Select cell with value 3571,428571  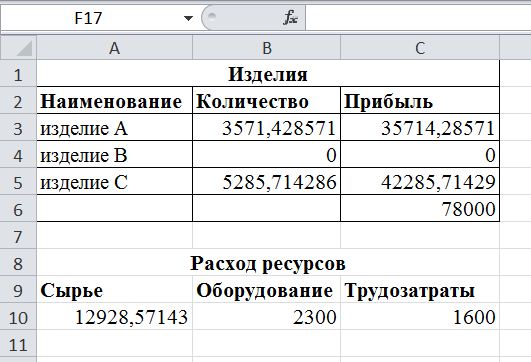click(267, 128)
